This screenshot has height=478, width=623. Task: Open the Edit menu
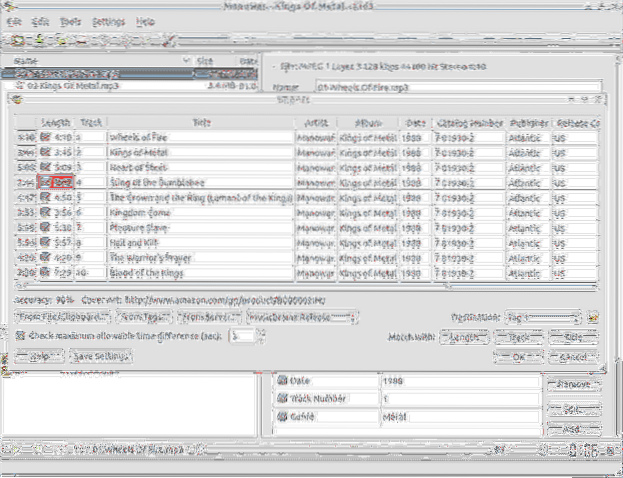pyautogui.click(x=40, y=22)
